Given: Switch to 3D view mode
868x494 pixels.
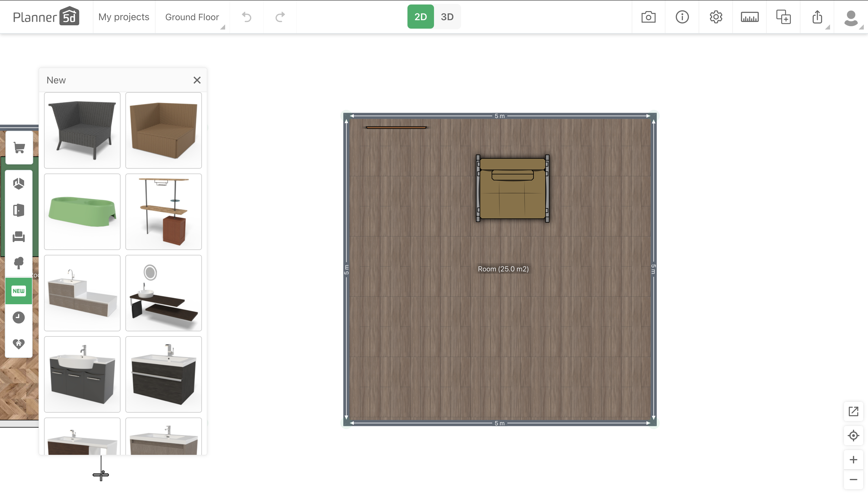Looking at the screenshot, I should pos(447,17).
